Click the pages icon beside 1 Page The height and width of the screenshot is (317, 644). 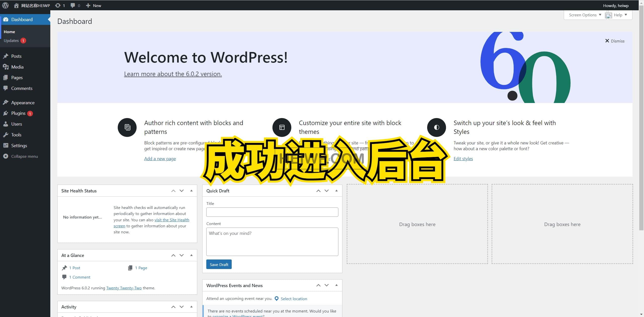[130, 268]
